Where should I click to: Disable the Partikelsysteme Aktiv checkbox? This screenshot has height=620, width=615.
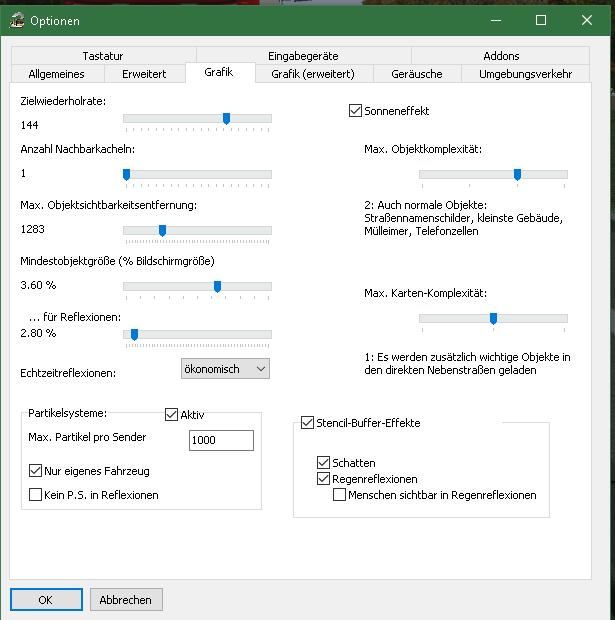(x=171, y=414)
